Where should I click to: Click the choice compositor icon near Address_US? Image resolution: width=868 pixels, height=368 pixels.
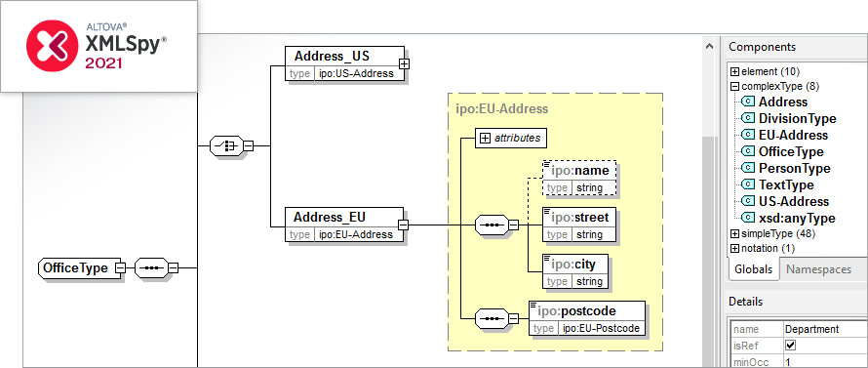point(226,145)
